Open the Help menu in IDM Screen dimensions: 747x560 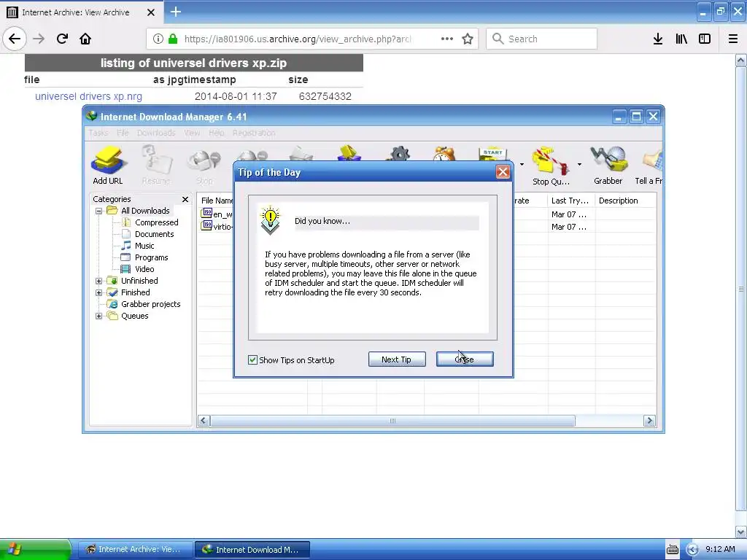(x=216, y=133)
